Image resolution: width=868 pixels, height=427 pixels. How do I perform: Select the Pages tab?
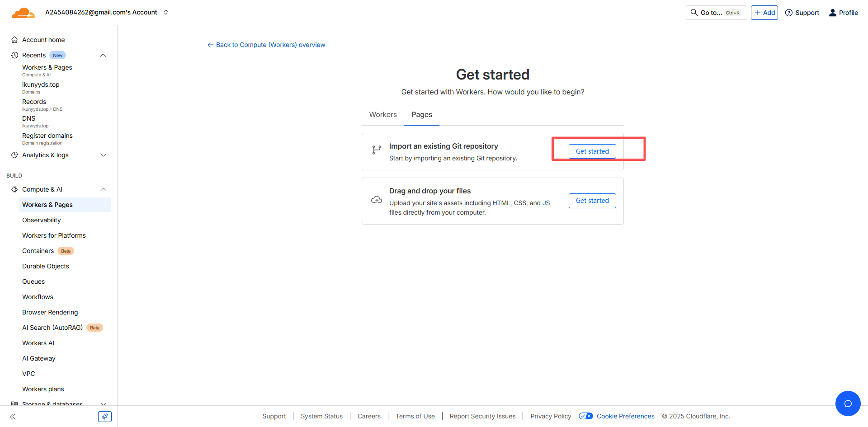[x=422, y=115]
